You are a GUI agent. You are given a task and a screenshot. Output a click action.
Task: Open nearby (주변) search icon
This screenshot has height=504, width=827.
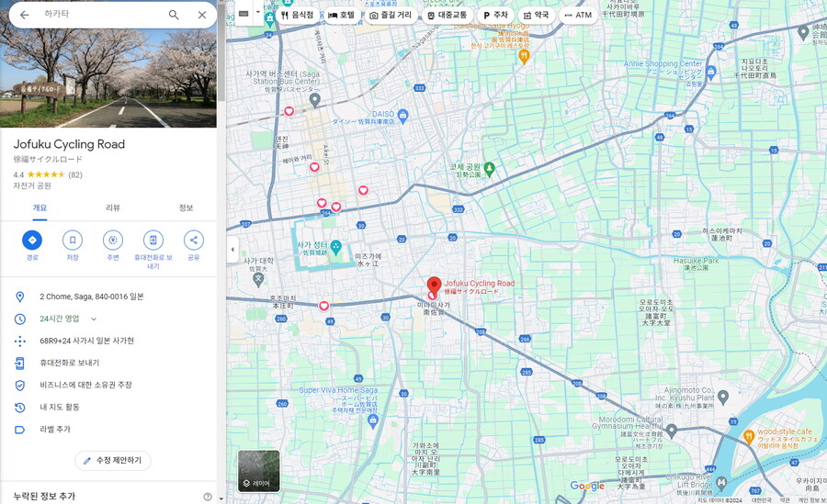(112, 241)
